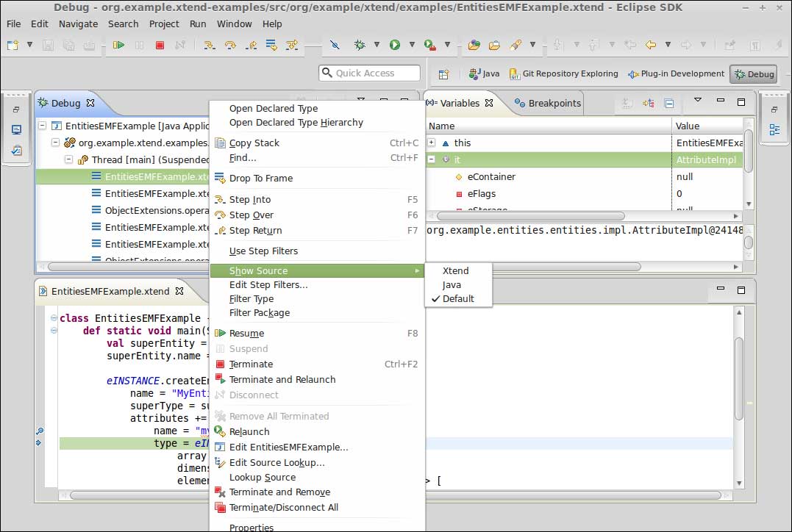Screen dimensions: 792x532
Task: Collapse the 'it' variable node
Action: [x=432, y=159]
